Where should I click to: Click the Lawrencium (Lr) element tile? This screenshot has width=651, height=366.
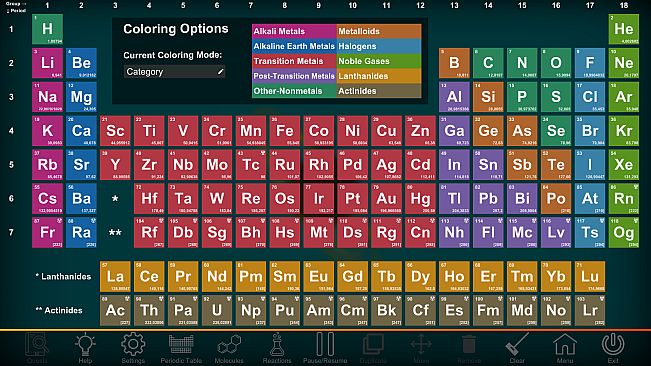pyautogui.click(x=590, y=310)
